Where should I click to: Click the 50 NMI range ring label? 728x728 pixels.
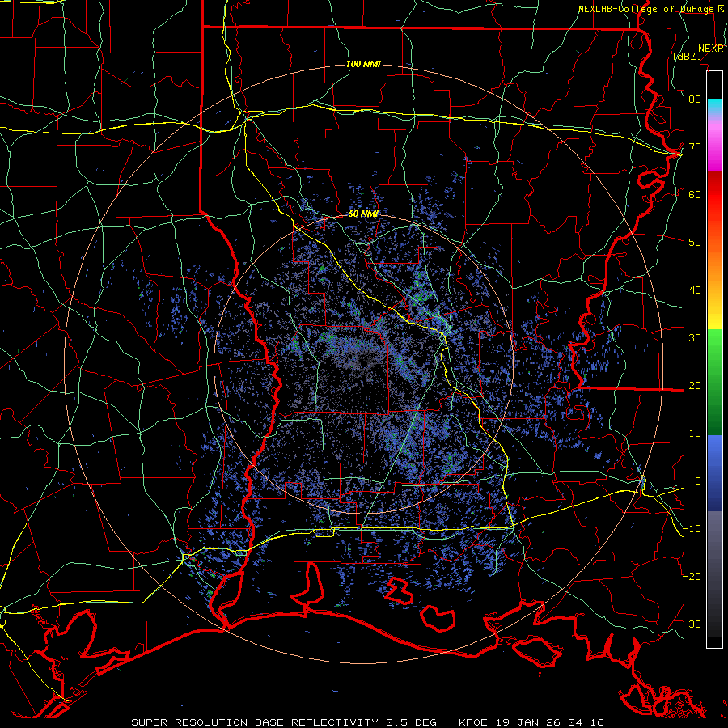tap(363, 214)
